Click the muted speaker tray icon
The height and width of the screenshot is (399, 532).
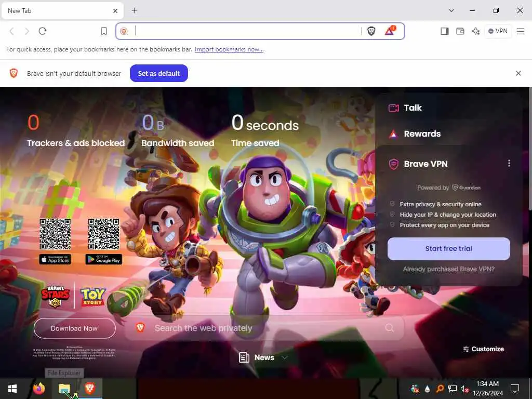pos(464,389)
